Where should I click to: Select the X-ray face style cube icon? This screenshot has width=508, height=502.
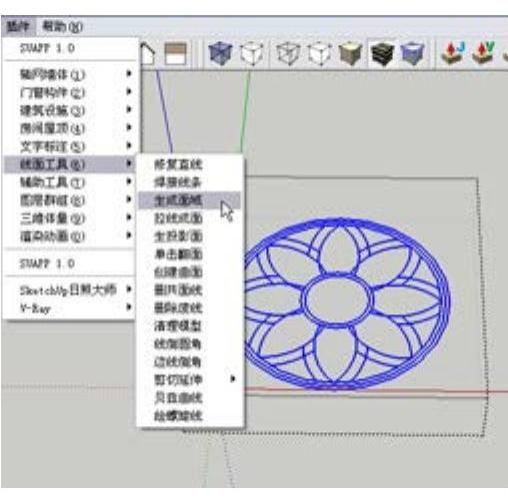tap(220, 54)
